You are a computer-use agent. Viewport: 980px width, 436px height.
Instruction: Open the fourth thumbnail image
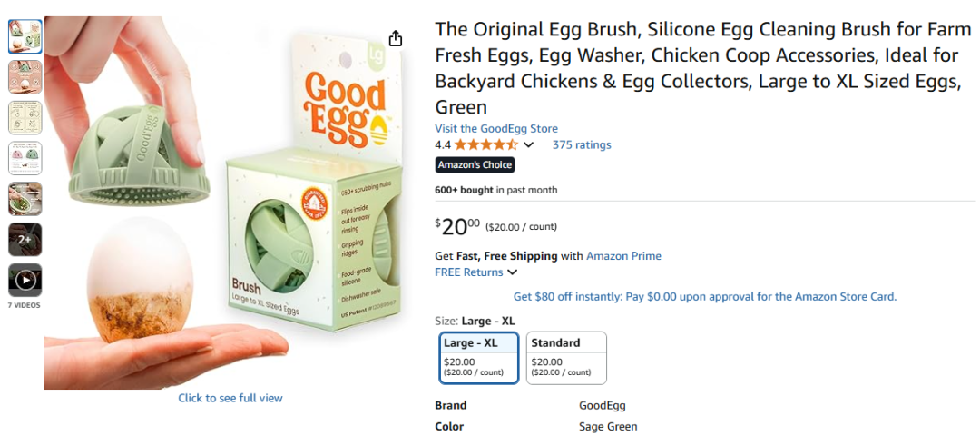[x=24, y=158]
